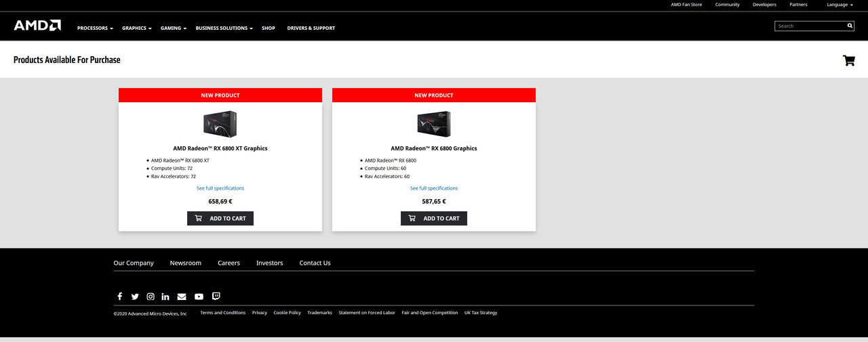868x342 pixels.
Task: Open the Privacy link
Action: pyautogui.click(x=260, y=313)
